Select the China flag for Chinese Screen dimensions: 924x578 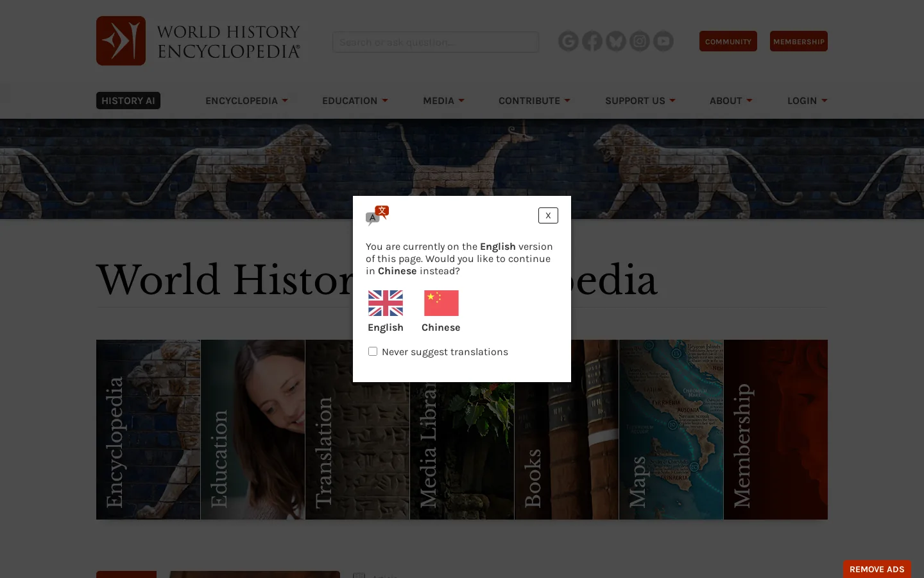click(441, 303)
